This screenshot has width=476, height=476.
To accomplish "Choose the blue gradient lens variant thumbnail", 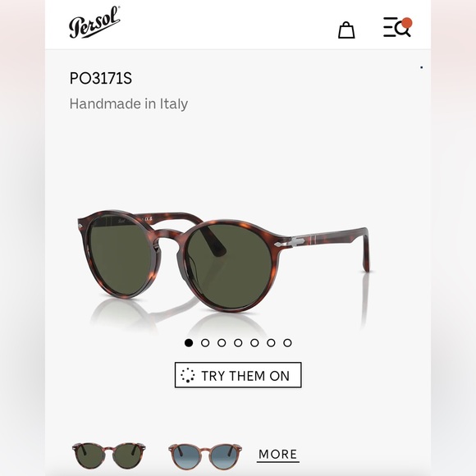I will (205, 456).
